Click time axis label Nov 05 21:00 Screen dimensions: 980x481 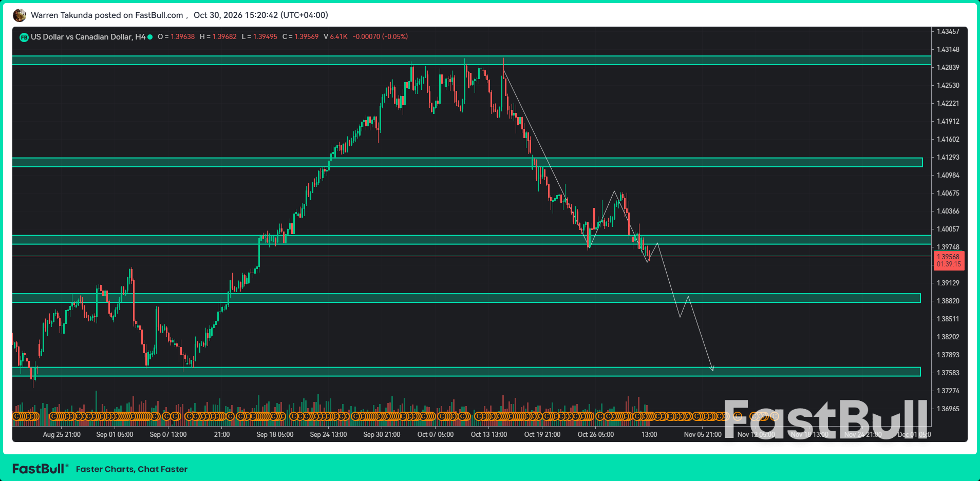tap(703, 434)
